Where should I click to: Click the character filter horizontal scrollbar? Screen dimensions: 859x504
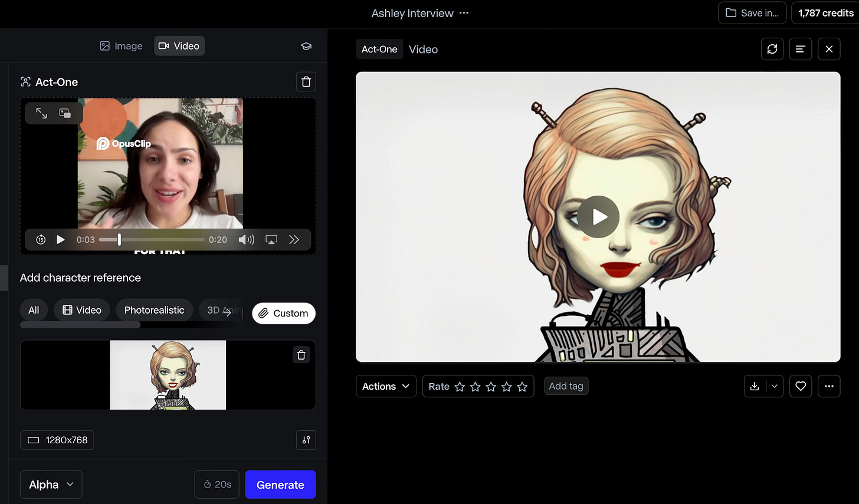80,325
